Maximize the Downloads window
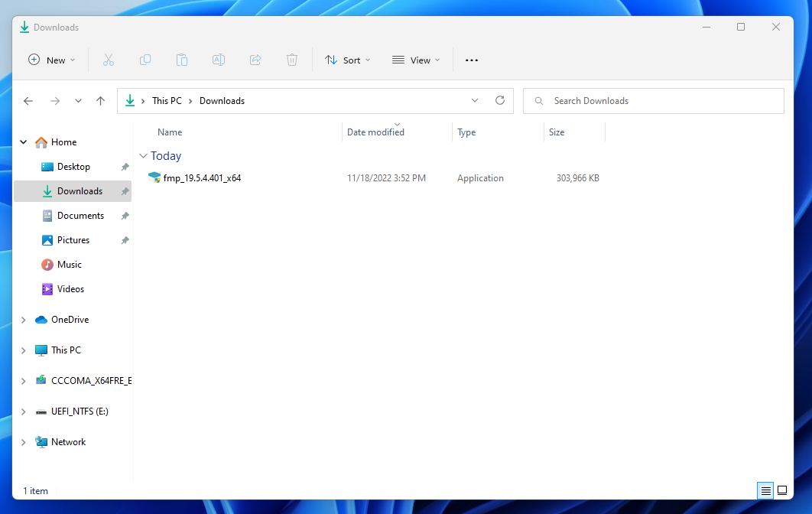 pos(741,27)
